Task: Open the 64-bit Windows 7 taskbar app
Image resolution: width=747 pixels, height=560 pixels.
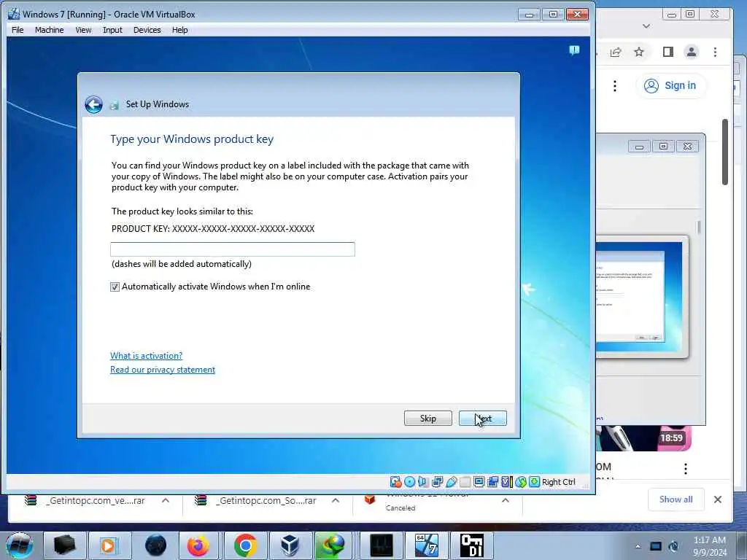Action: 426,545
